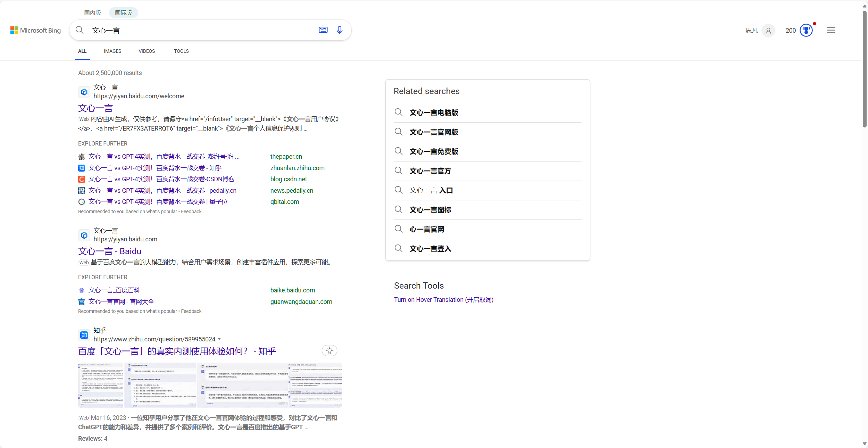Click the thepaper.cn domain text

(x=286, y=157)
